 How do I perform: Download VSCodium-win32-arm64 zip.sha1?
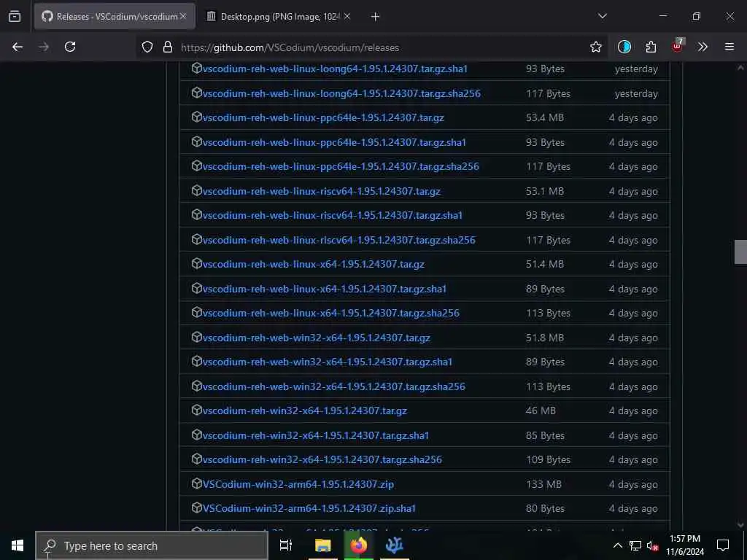(309, 508)
